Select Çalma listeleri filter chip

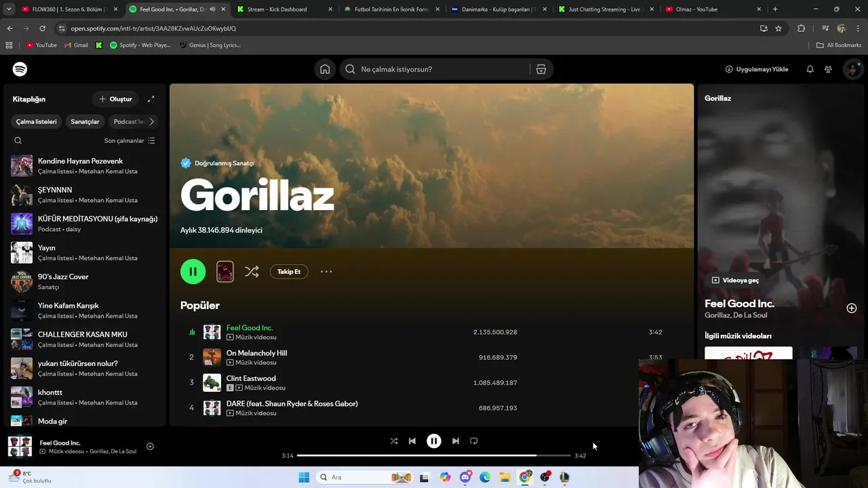pyautogui.click(x=37, y=122)
